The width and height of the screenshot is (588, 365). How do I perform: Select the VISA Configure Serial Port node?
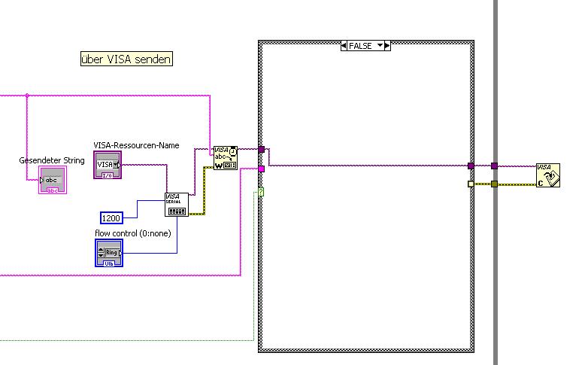176,205
